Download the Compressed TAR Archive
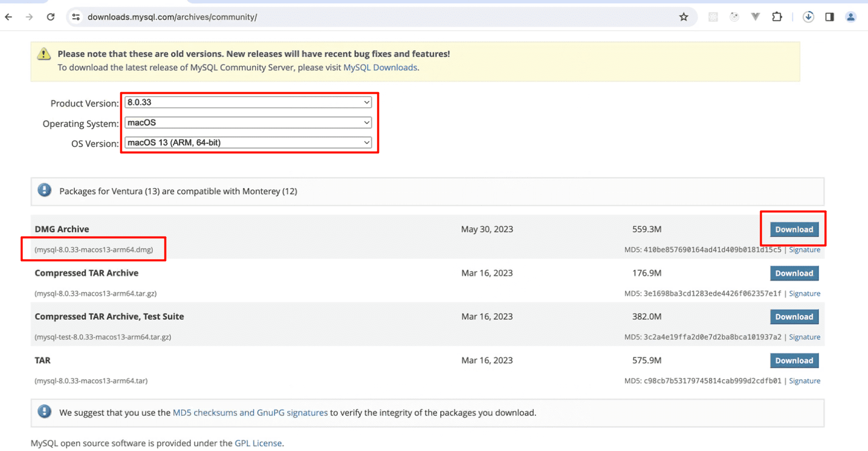 pyautogui.click(x=794, y=273)
